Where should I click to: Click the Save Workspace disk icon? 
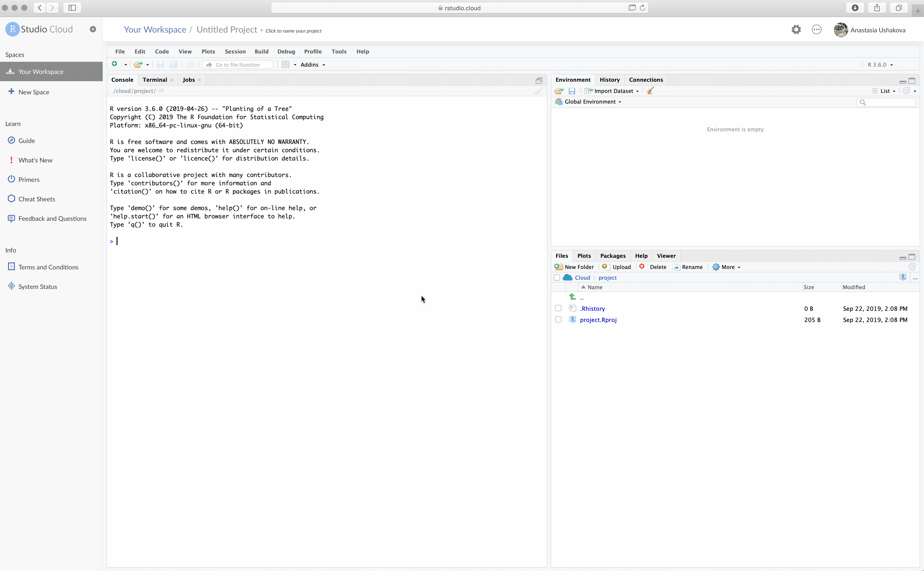[572, 91]
